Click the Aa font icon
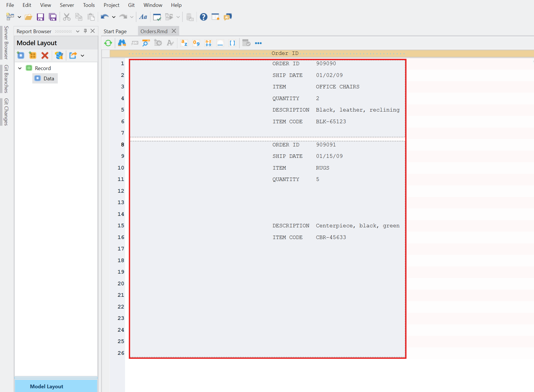Viewport: 534px width, 392px height. [143, 17]
